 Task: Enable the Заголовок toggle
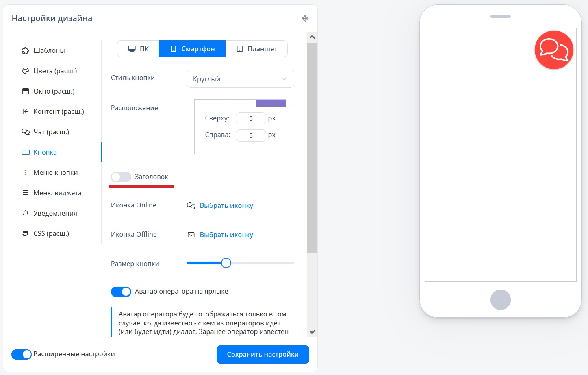[x=121, y=177]
